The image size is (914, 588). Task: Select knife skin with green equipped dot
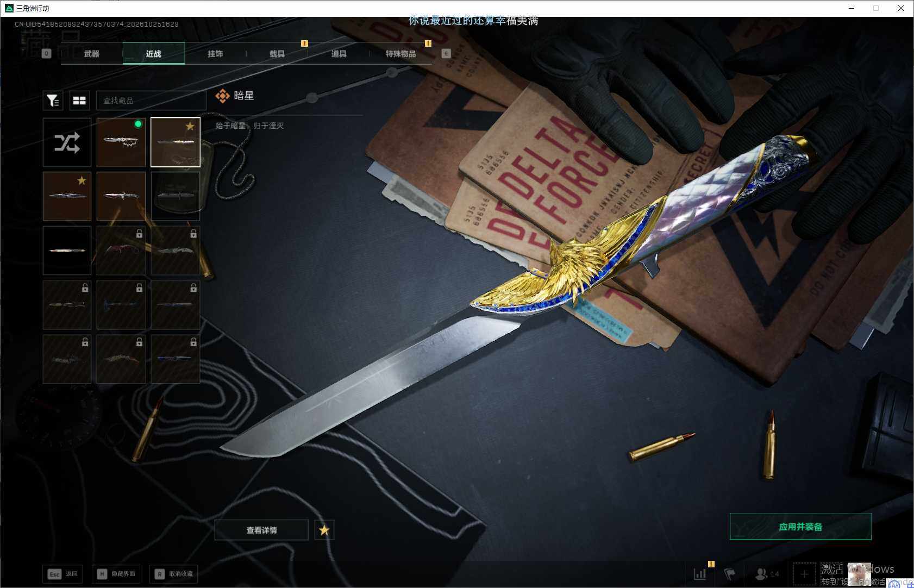(x=121, y=142)
